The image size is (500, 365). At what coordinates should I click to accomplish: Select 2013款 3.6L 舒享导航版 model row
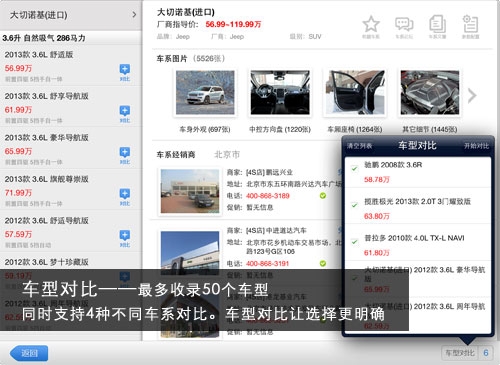71,107
